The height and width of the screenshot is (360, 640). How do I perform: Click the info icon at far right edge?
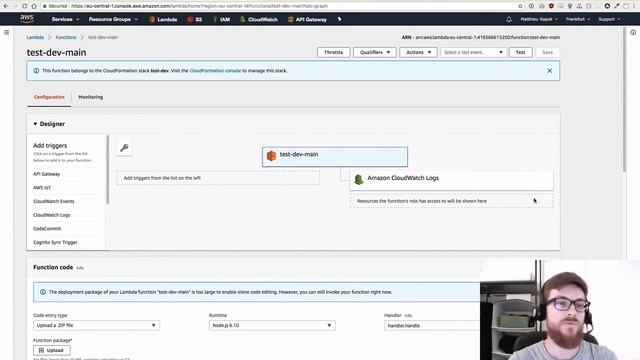[633, 32]
